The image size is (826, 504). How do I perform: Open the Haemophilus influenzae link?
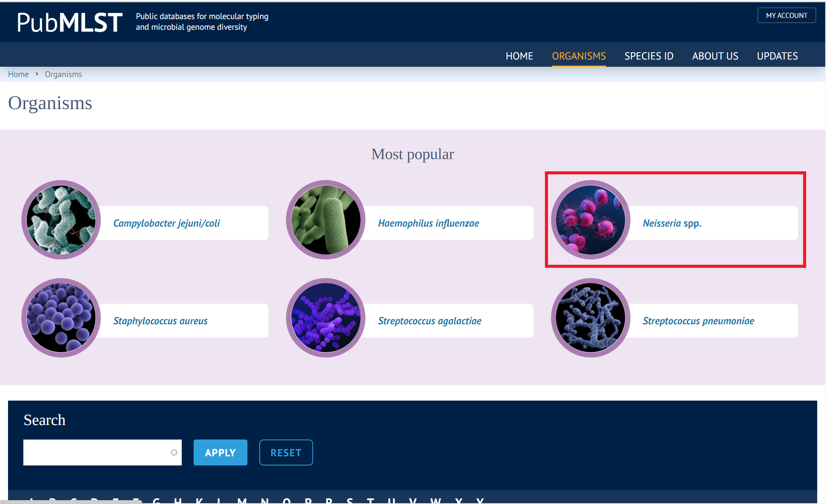[428, 223]
